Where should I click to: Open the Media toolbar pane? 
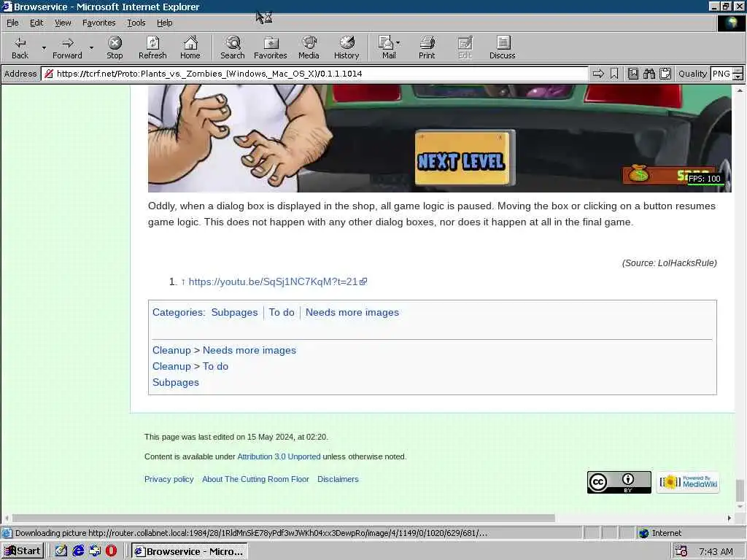(309, 47)
